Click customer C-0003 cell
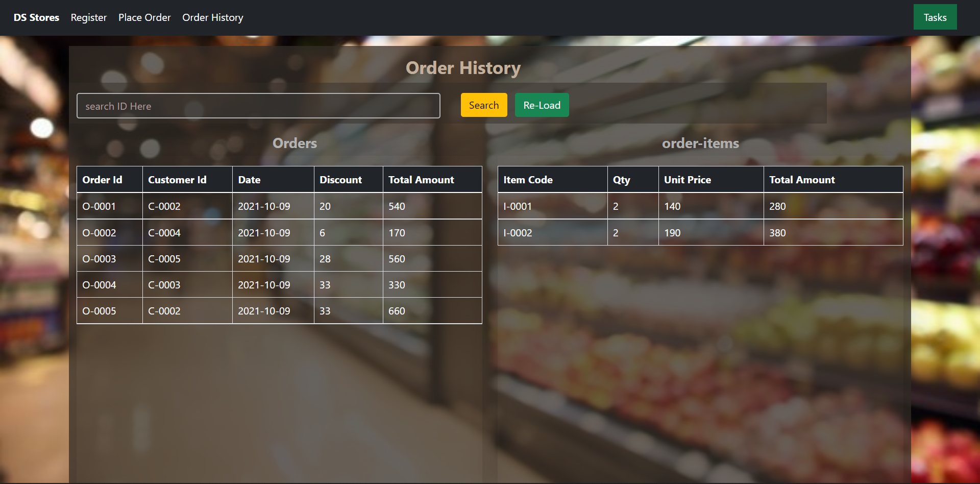Screen dimensions: 980x484 click(187, 285)
